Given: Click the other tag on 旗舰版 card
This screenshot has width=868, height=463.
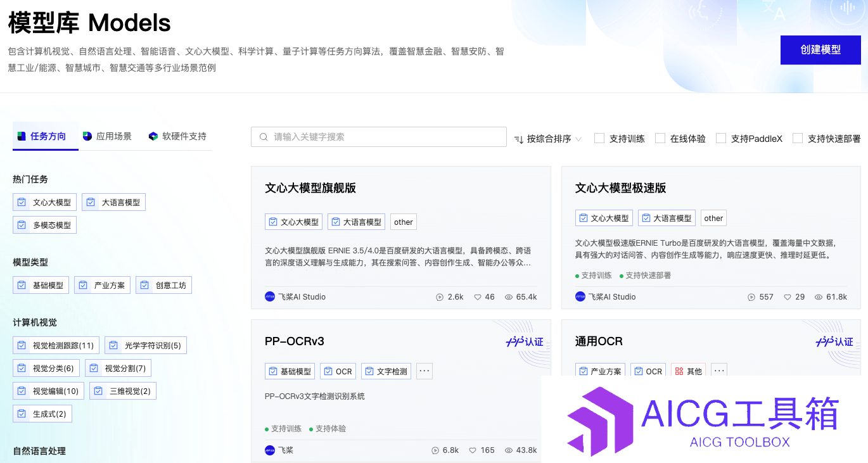Looking at the screenshot, I should click(x=404, y=222).
